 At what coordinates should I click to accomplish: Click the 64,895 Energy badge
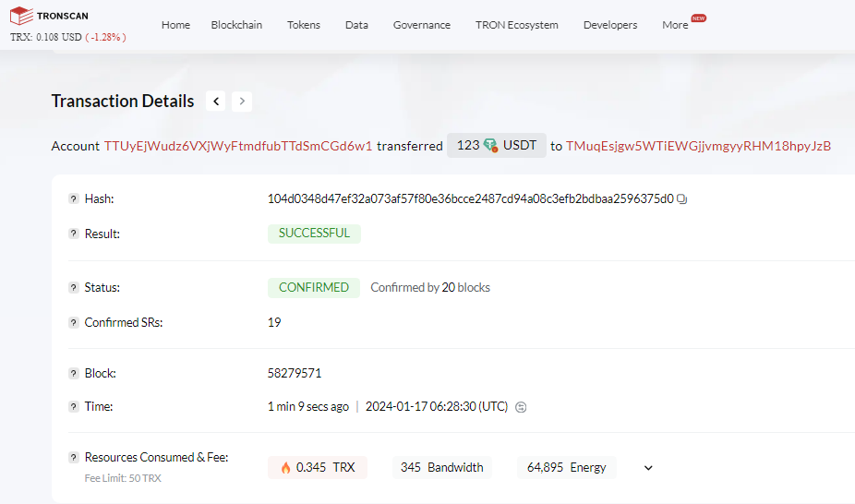coord(567,467)
